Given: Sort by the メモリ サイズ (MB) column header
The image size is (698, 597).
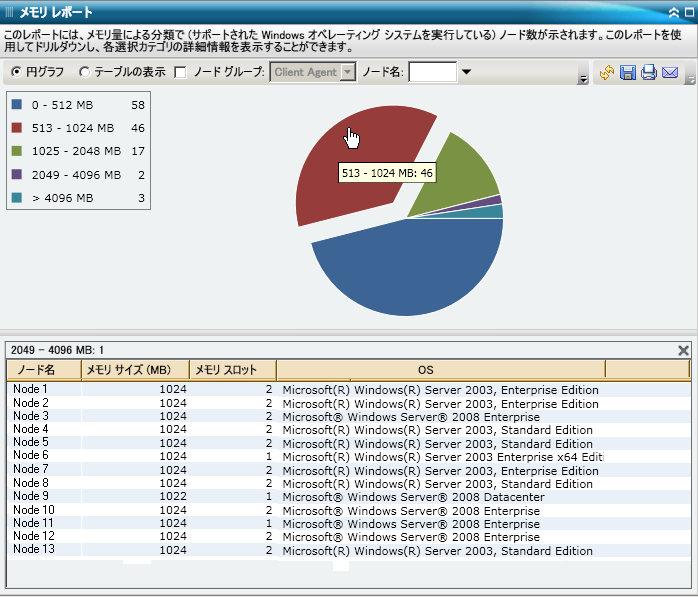Looking at the screenshot, I should (x=135, y=370).
